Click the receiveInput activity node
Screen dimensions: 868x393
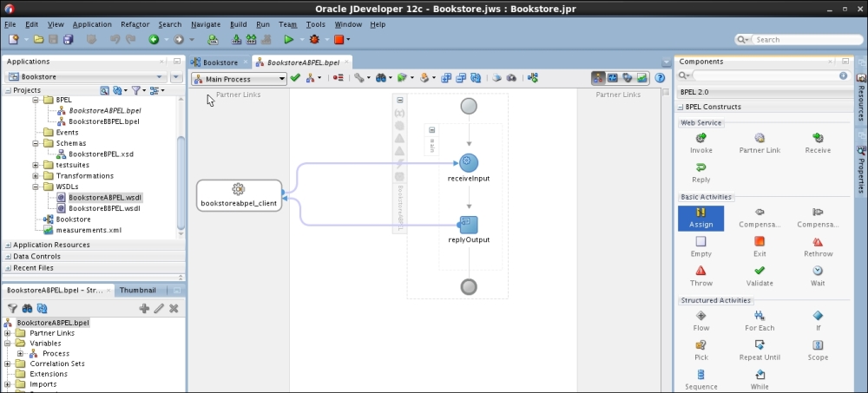(469, 163)
